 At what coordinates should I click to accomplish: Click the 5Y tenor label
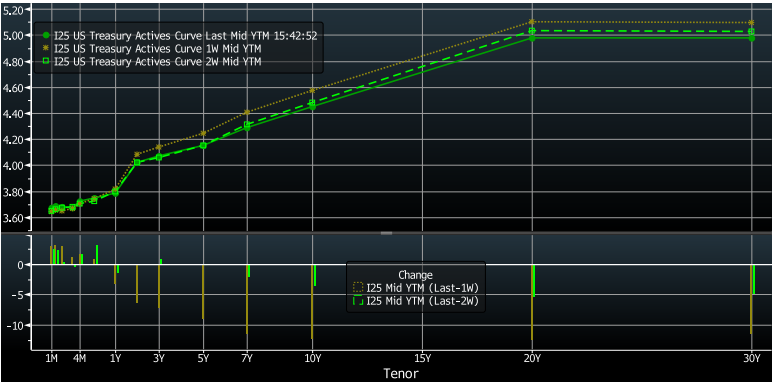click(203, 358)
